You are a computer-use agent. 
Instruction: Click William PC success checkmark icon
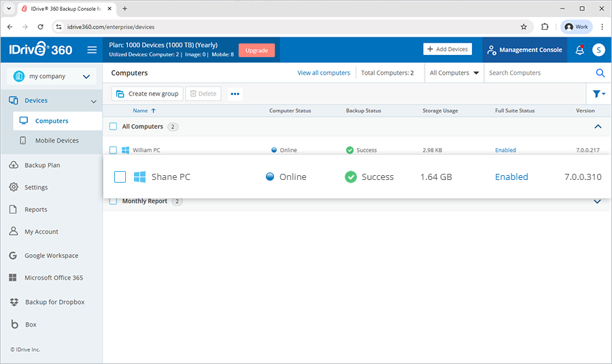(x=350, y=150)
